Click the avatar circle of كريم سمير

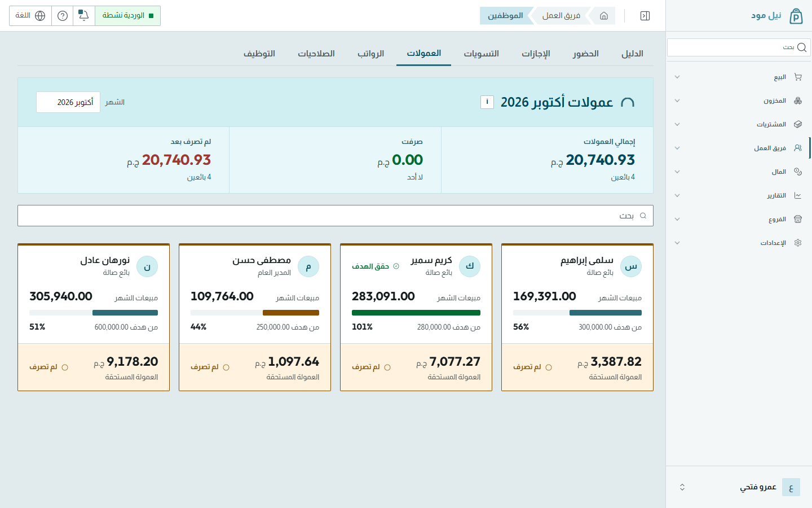pos(470,266)
